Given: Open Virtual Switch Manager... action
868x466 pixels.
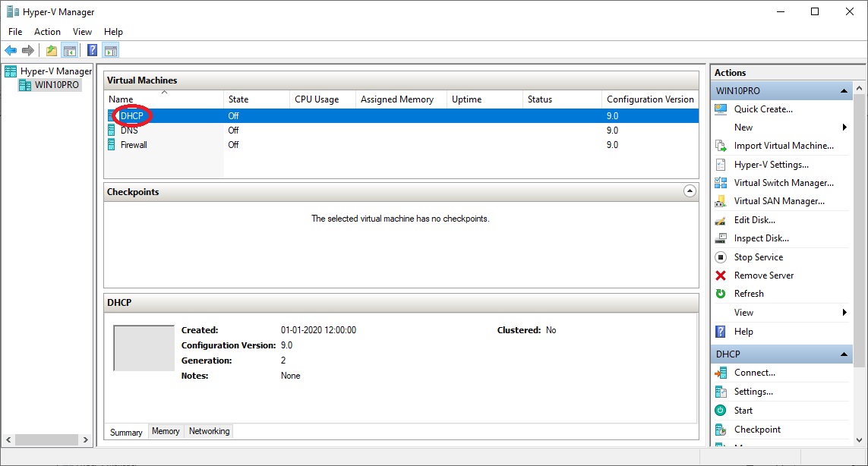Looking at the screenshot, I should coord(784,183).
